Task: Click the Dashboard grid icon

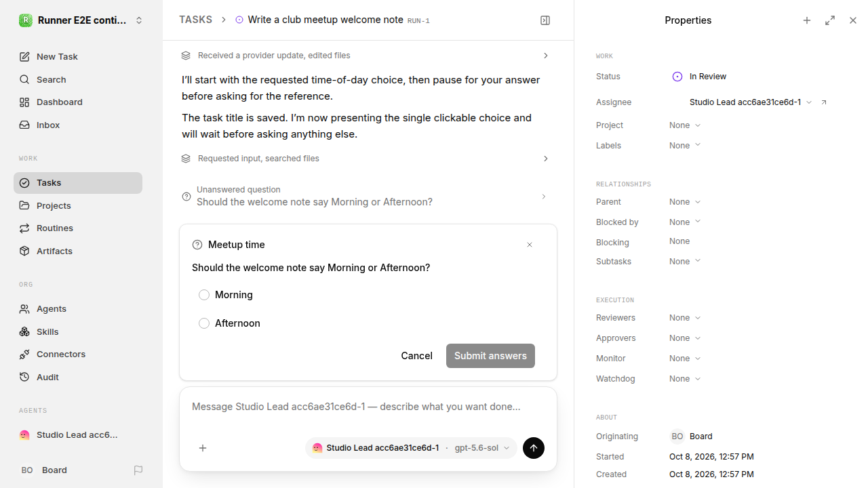Action: (x=24, y=102)
